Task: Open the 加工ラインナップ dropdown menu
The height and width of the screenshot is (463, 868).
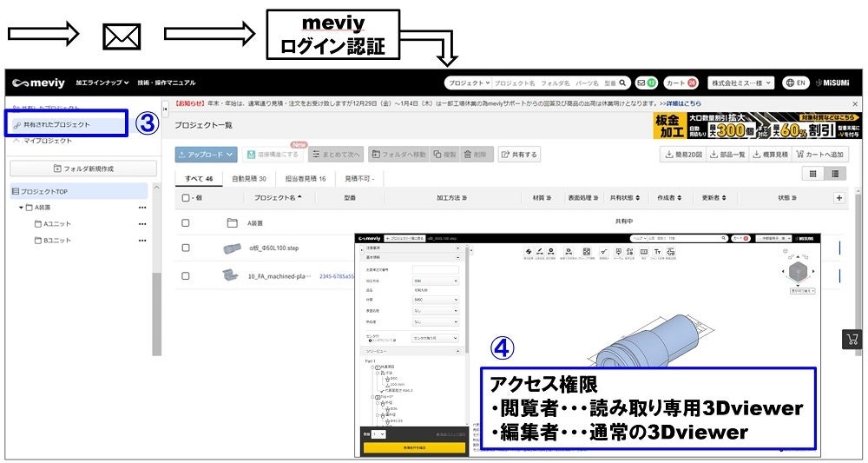Action: point(102,83)
